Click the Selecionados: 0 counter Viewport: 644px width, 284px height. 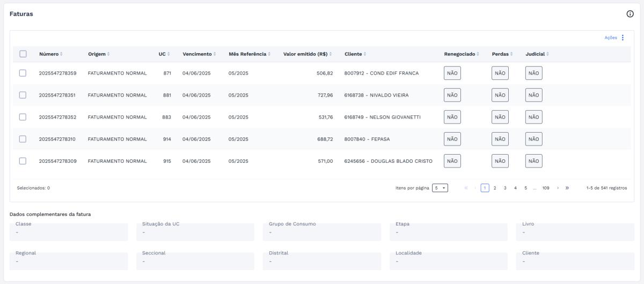point(33,188)
